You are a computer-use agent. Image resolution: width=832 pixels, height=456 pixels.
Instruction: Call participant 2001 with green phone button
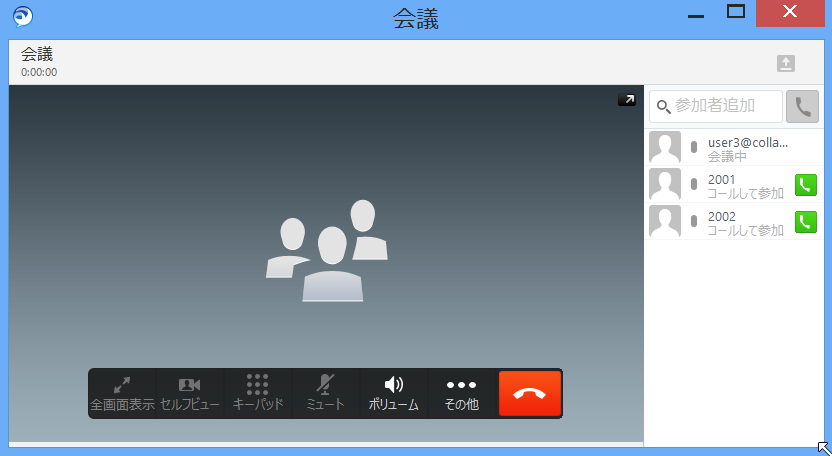[805, 185]
